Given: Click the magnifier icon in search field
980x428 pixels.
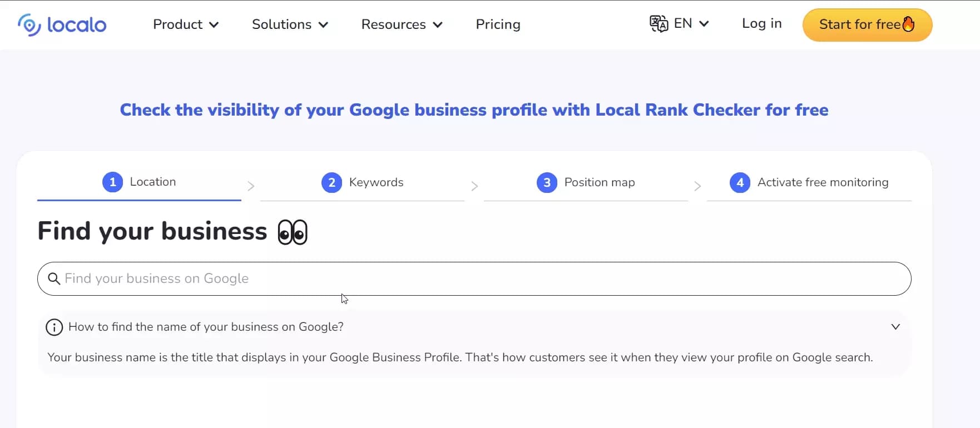Looking at the screenshot, I should (x=54, y=278).
